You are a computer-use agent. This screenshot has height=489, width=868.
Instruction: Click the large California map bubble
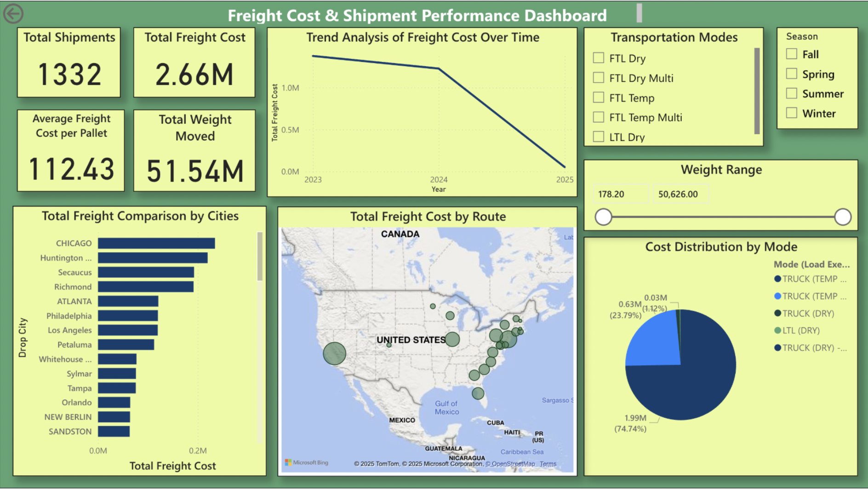334,353
